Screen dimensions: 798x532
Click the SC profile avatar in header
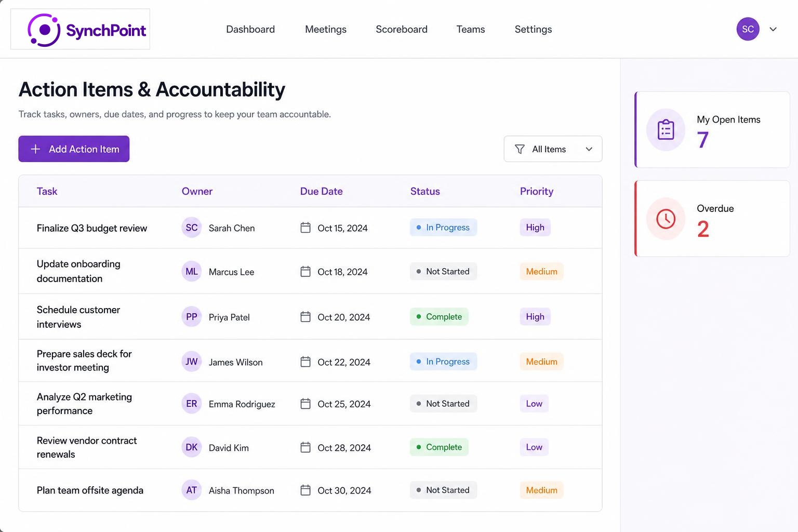pyautogui.click(x=748, y=29)
